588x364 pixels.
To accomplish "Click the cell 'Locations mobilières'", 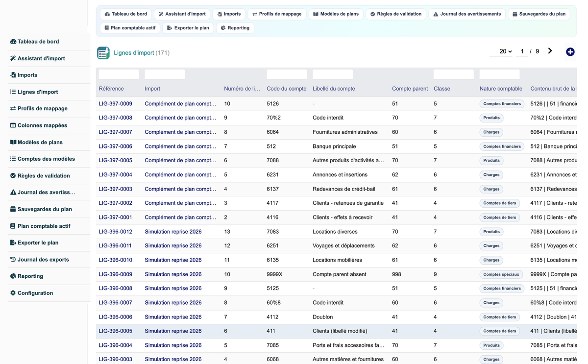I will click(337, 260).
